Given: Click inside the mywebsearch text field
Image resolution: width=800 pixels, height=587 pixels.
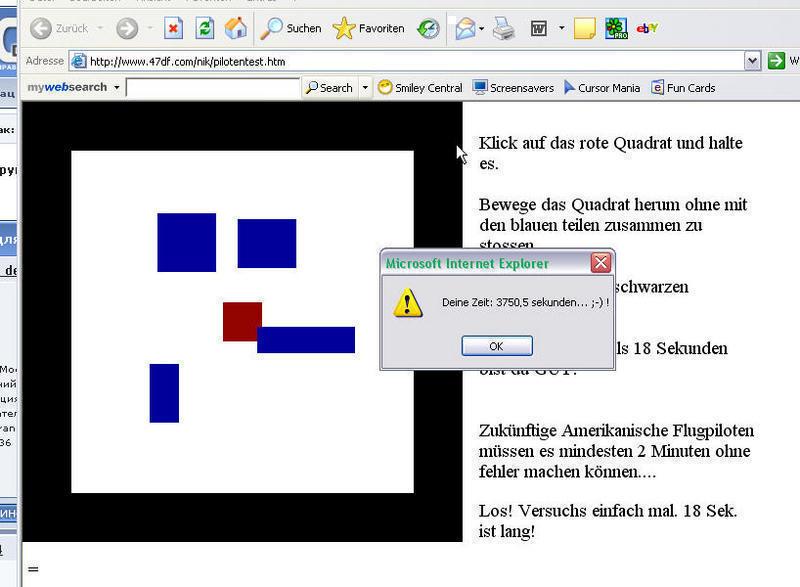Looking at the screenshot, I should coord(213,88).
